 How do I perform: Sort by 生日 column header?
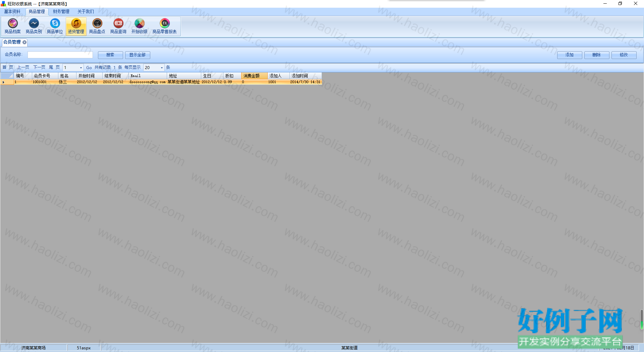(212, 76)
